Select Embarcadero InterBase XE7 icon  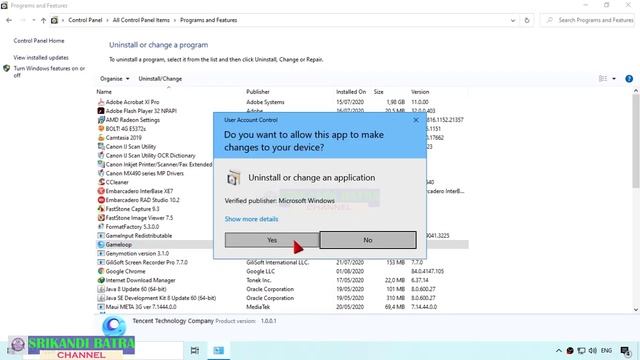click(x=101, y=191)
